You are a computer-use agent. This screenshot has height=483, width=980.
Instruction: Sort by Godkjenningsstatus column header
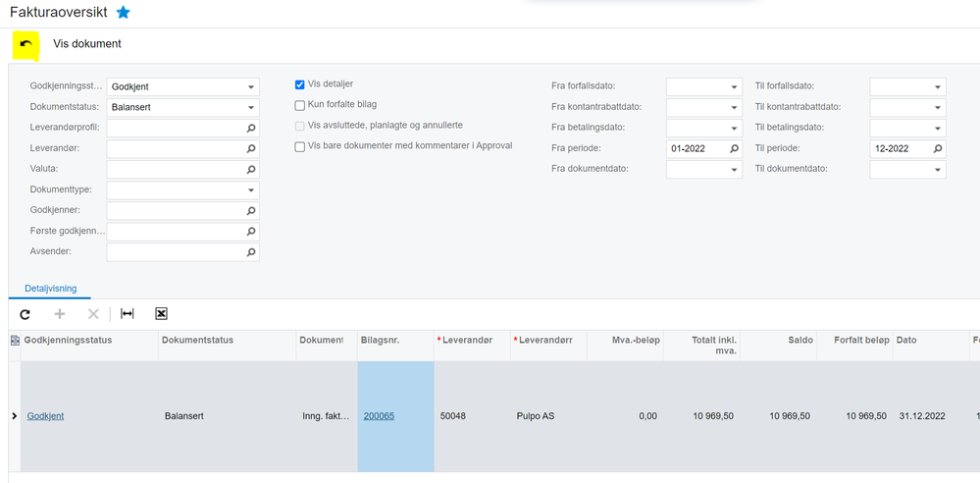pos(89,346)
